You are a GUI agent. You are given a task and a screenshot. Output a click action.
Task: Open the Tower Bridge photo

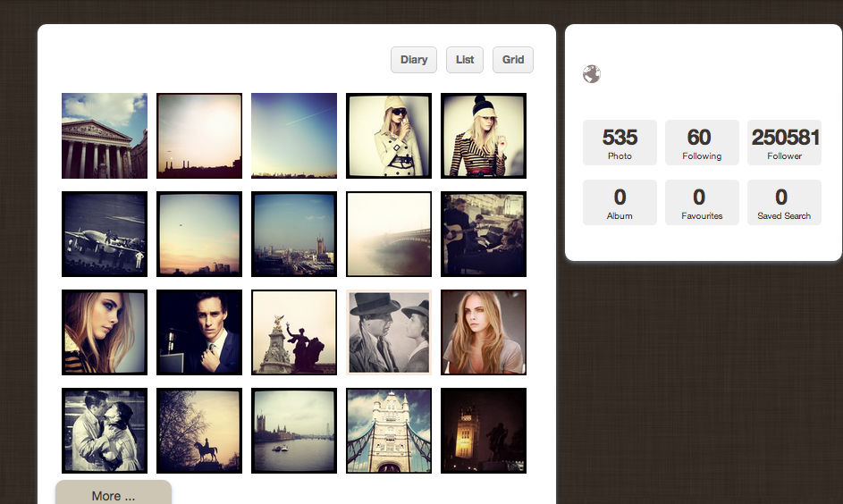(389, 431)
